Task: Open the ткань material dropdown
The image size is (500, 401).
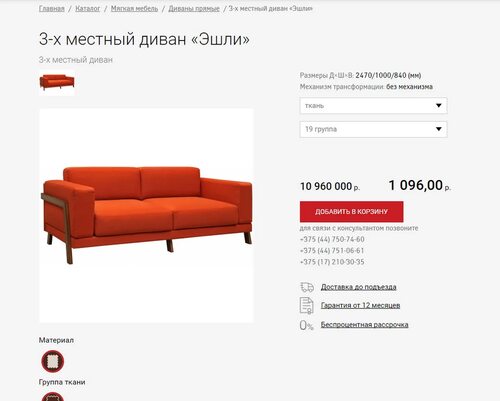Action: click(x=373, y=106)
